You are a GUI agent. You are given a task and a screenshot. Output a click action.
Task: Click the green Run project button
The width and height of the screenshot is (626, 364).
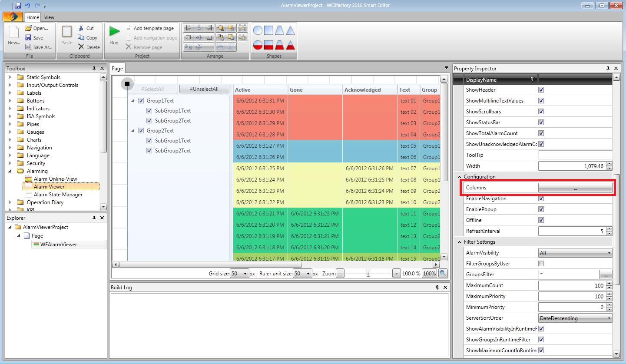[114, 32]
